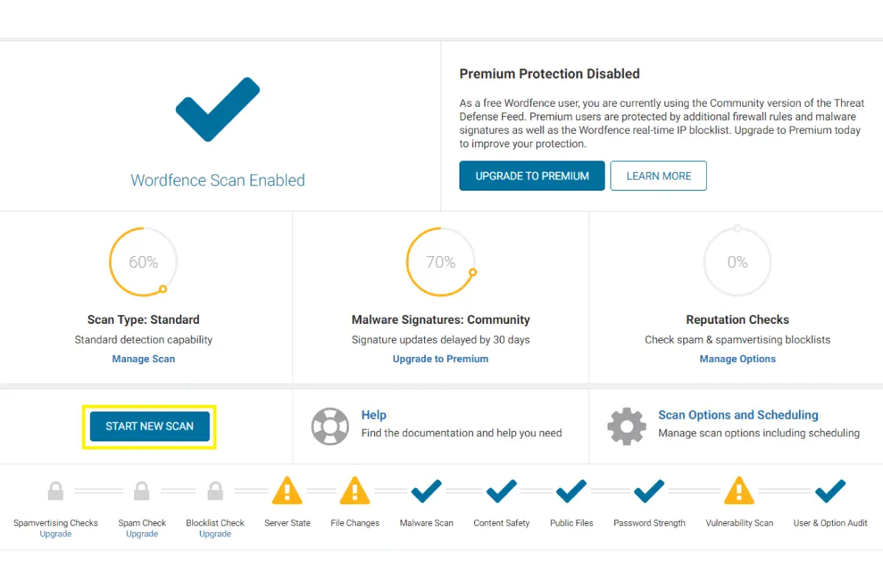The image size is (883, 588).
Task: Click the Server State warning icon
Action: point(287,490)
